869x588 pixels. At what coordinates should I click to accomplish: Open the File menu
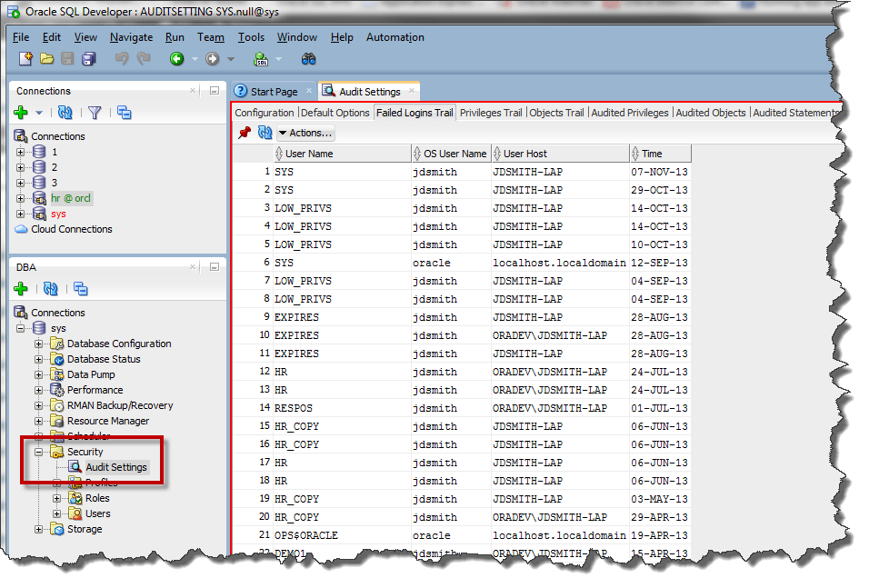point(21,37)
